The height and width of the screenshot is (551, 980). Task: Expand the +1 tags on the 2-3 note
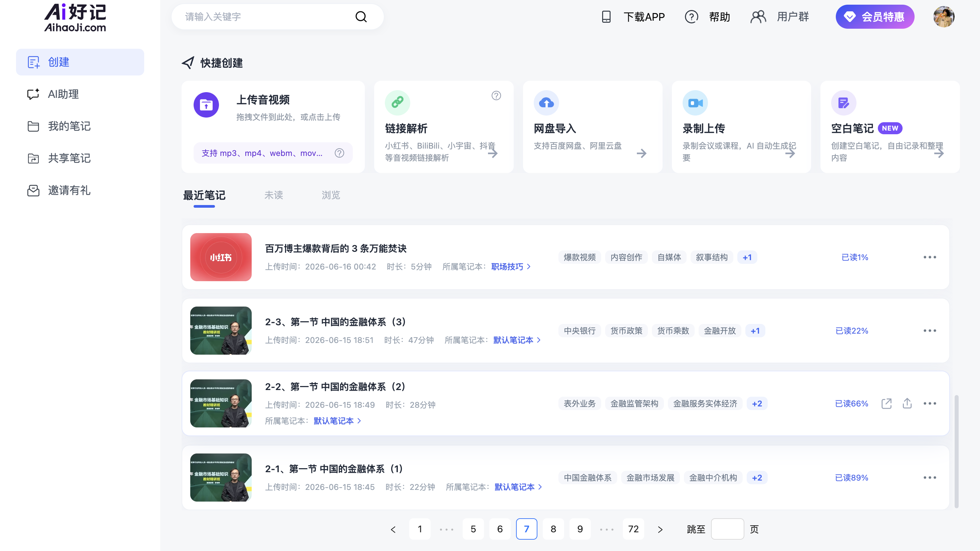[x=755, y=331]
